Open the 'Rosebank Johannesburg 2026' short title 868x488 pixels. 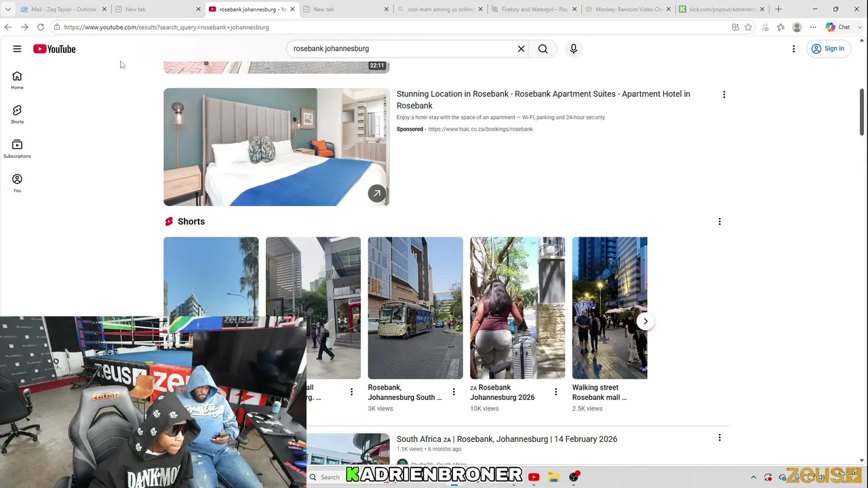[502, 392]
